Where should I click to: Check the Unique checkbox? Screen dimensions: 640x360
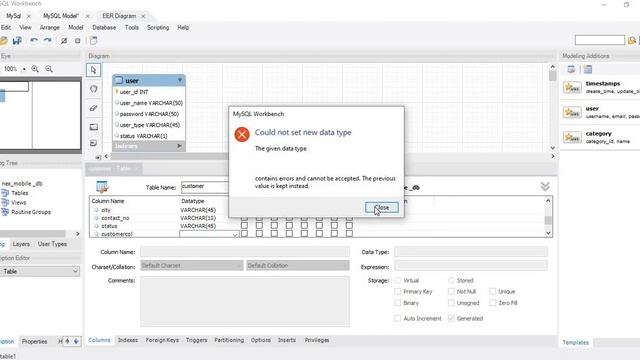coord(493,291)
